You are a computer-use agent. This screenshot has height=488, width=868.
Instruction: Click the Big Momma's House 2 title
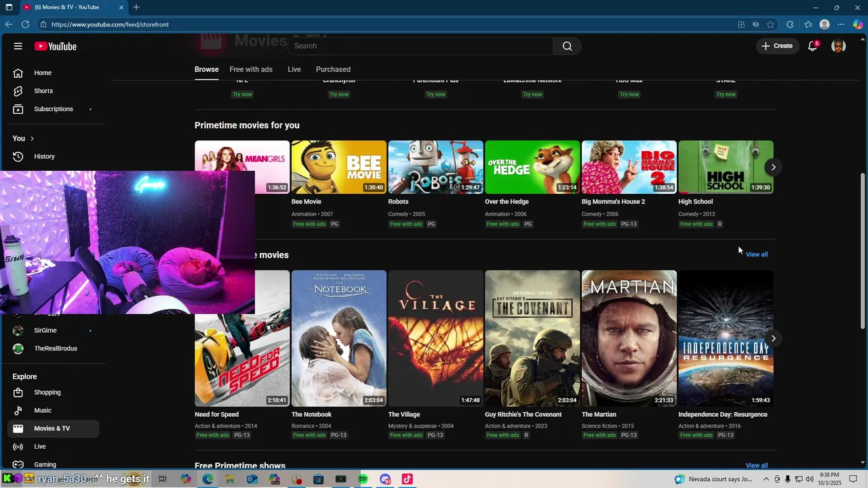point(613,202)
